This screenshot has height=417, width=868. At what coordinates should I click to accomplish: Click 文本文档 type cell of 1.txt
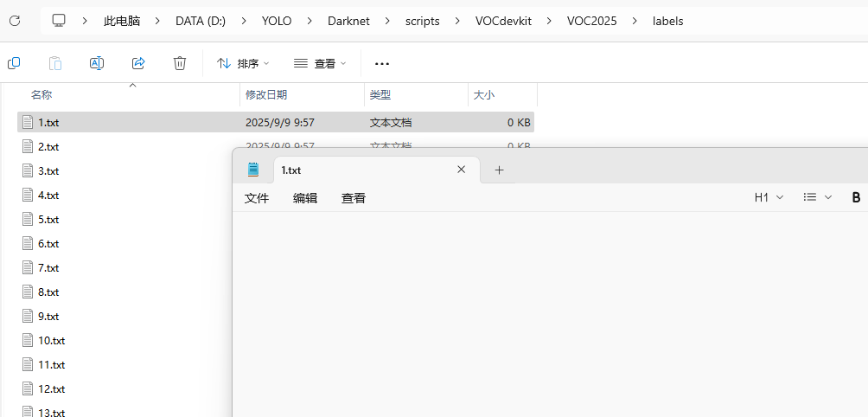tap(390, 122)
